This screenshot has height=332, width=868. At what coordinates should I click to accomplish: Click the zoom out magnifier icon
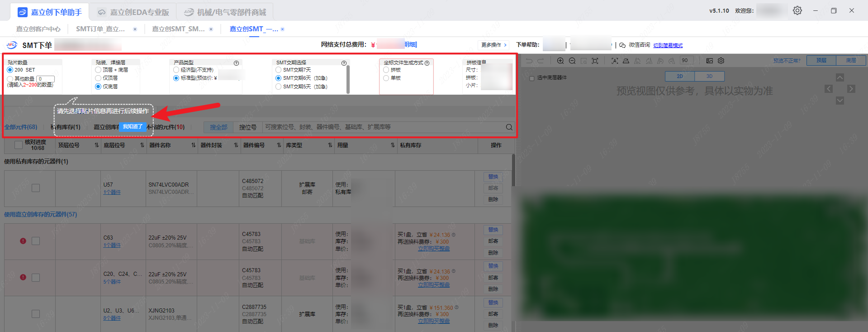tap(572, 61)
